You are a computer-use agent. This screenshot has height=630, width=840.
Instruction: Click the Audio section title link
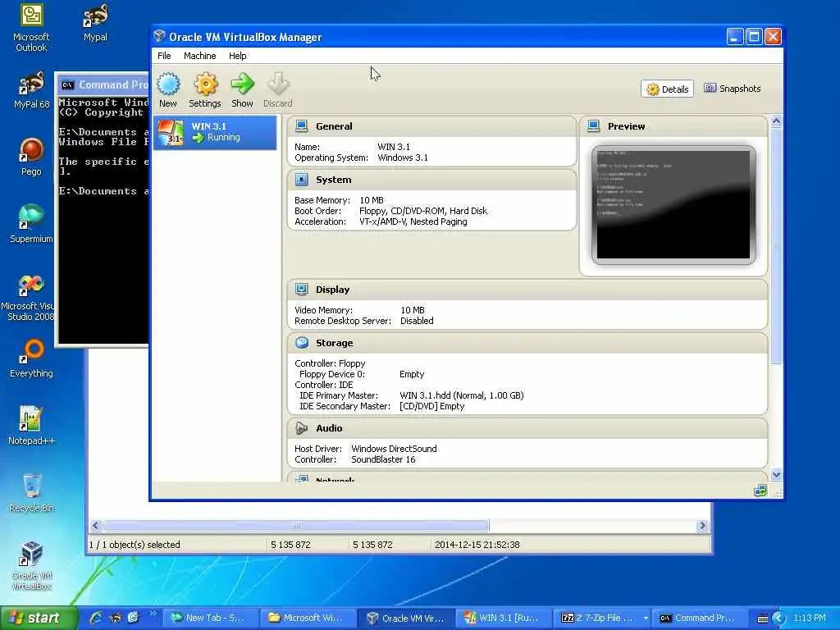tap(329, 428)
